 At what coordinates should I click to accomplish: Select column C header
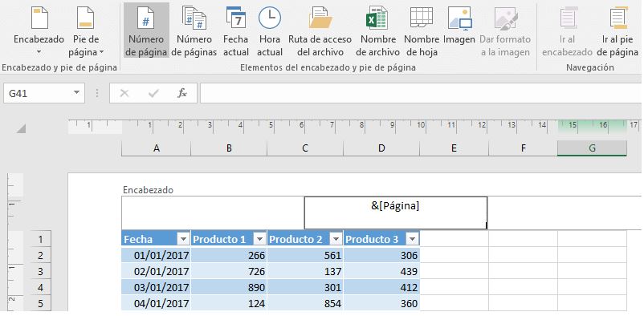(305, 148)
